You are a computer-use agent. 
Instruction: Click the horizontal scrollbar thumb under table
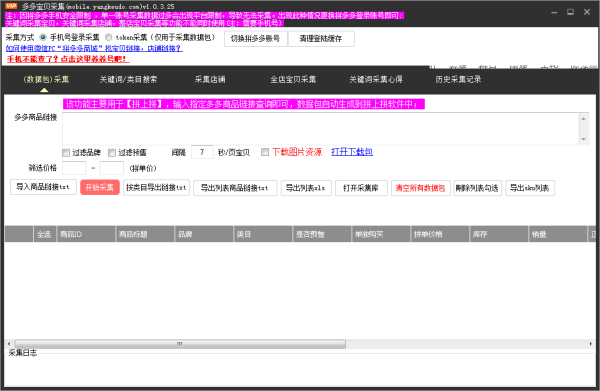180,344
